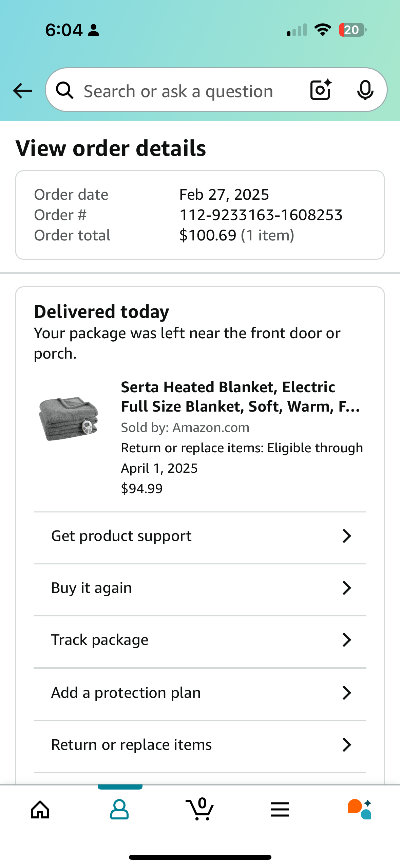Expand Buy it again chevron
Image resolution: width=400 pixels, height=868 pixels.
tap(347, 588)
